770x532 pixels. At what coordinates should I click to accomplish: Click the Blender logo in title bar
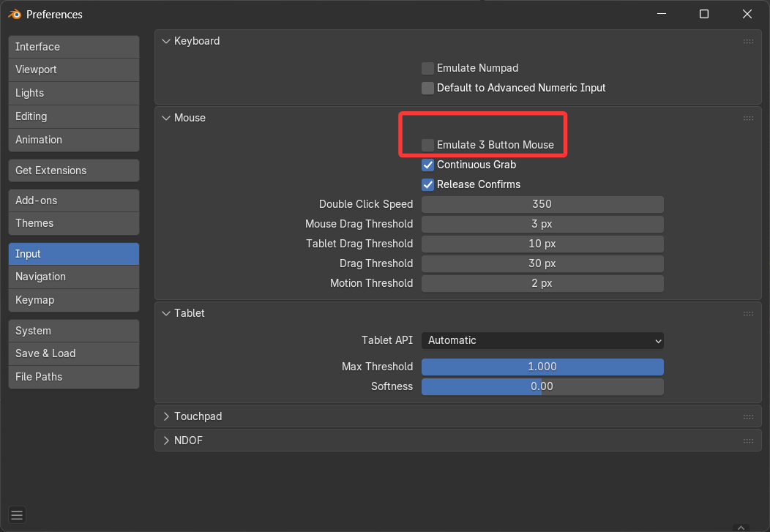tap(14, 14)
